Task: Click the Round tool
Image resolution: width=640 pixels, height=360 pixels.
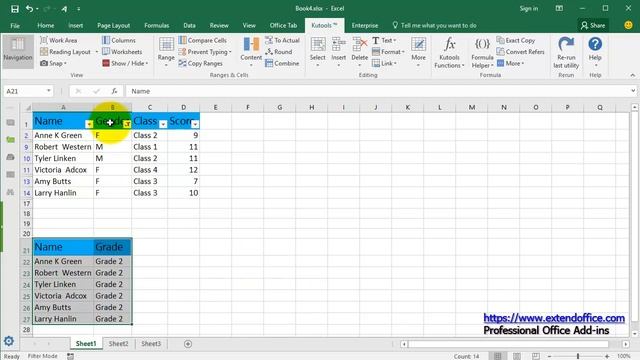Action: (279, 52)
